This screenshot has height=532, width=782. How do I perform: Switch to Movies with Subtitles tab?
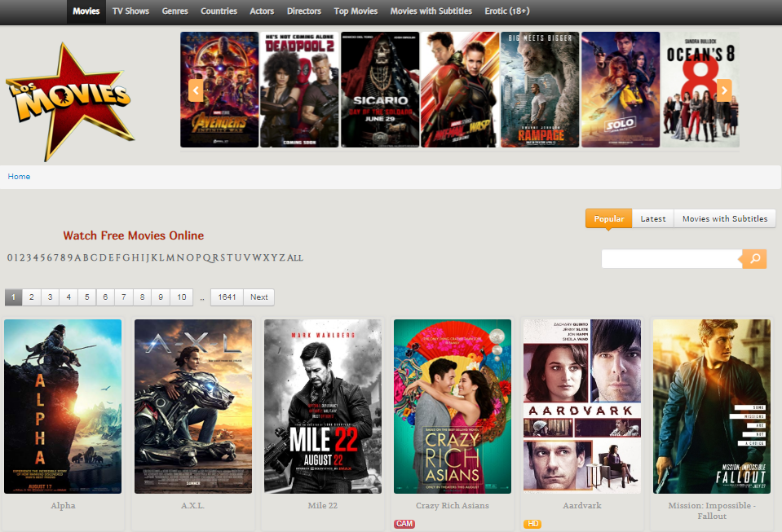(x=725, y=218)
